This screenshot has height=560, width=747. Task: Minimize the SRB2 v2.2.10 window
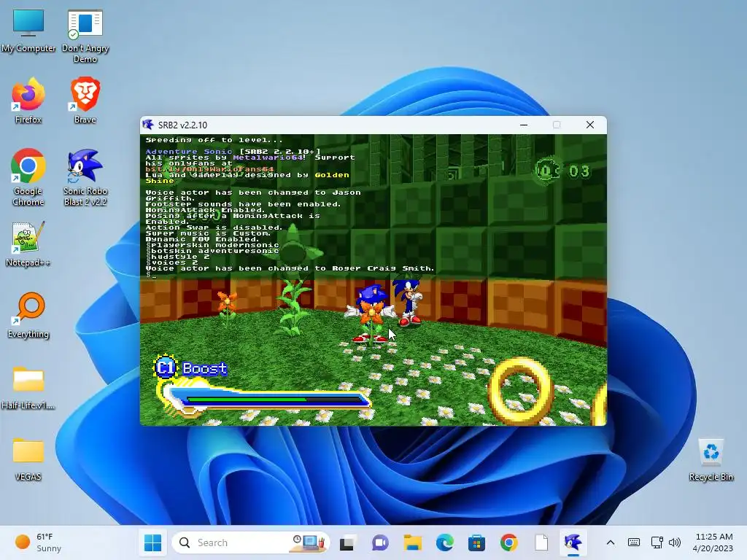pos(524,125)
